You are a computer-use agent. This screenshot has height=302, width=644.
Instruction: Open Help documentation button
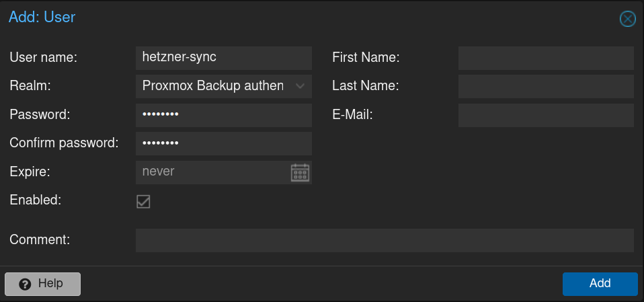pyautogui.click(x=43, y=284)
